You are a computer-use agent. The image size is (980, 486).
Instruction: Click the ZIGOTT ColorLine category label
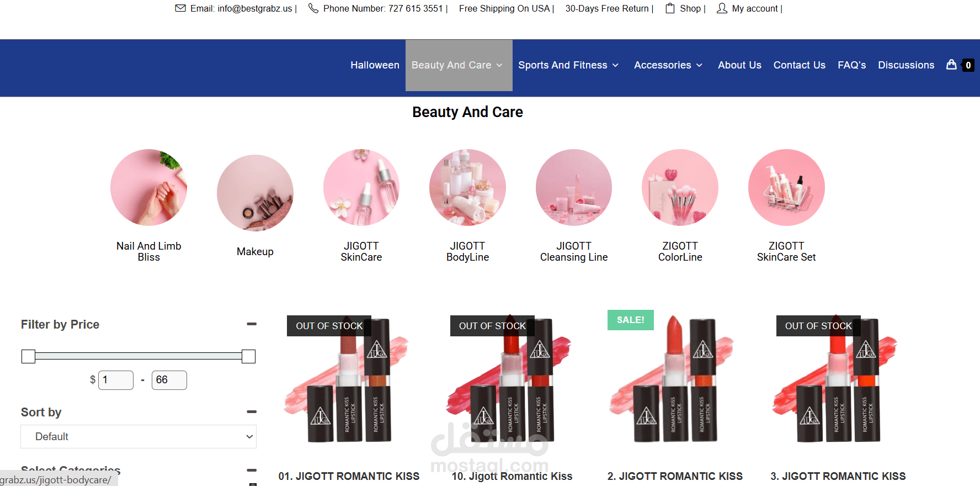tap(680, 252)
